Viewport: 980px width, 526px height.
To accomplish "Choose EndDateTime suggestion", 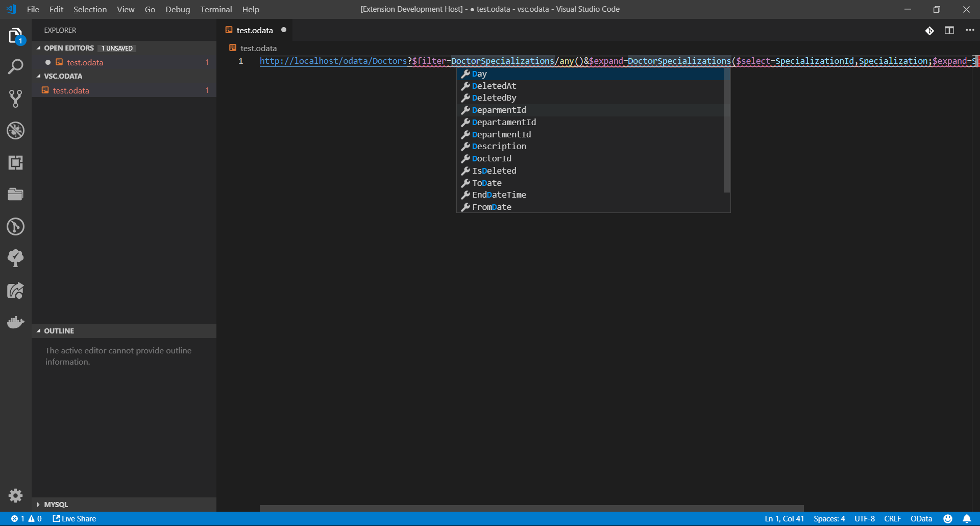I will point(590,195).
